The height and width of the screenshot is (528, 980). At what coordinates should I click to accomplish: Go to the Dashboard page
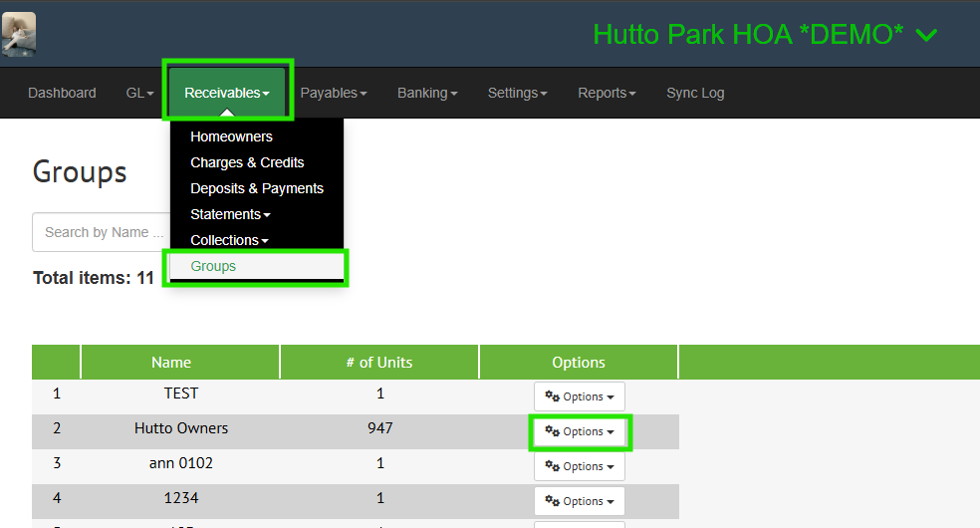[62, 93]
